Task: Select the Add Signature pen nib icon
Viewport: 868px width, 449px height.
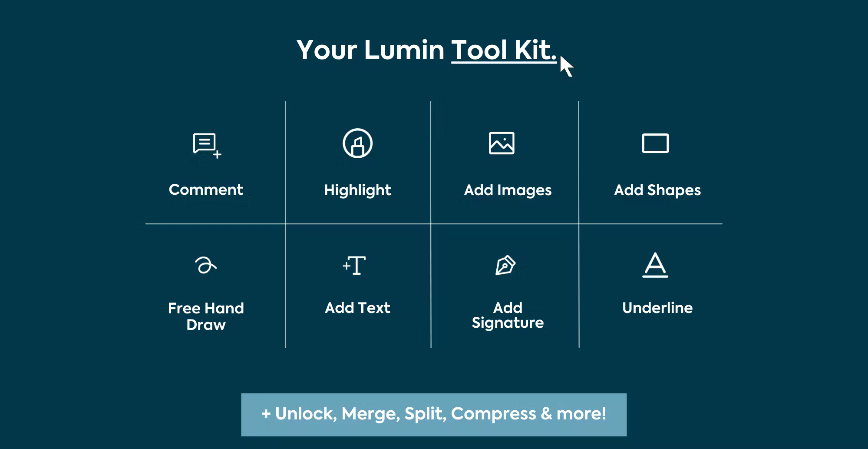Action: 505,265
